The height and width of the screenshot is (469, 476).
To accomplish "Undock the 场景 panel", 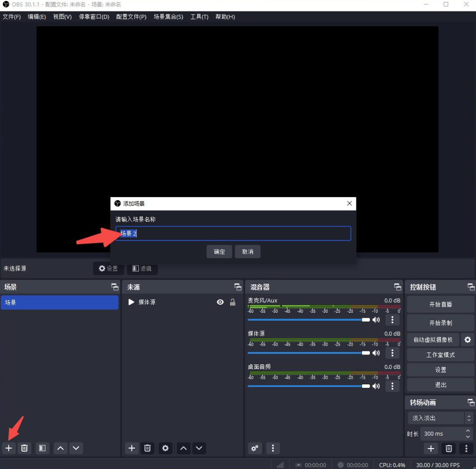I will point(115,287).
